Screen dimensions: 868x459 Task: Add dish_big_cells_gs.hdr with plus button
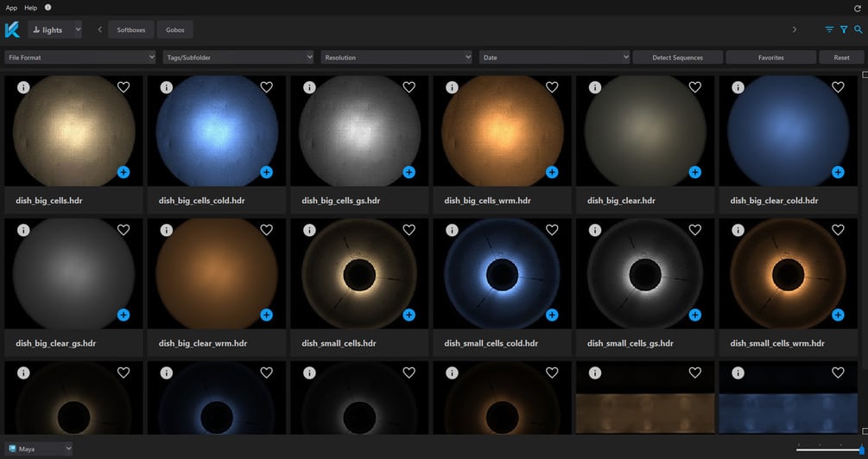pos(409,172)
